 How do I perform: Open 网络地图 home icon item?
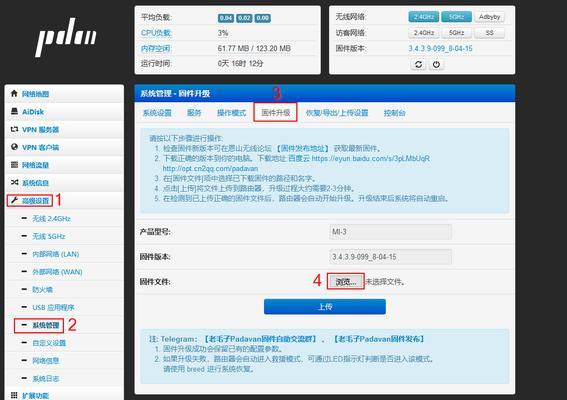click(65, 94)
